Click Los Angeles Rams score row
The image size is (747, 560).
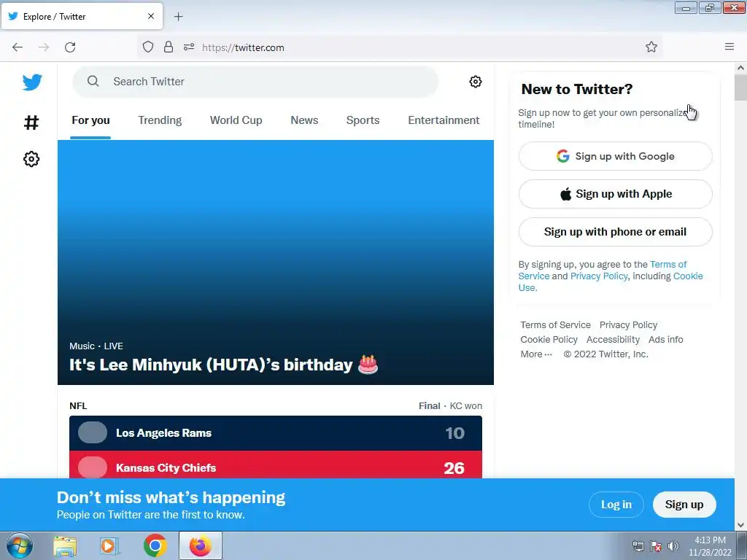[x=275, y=433]
